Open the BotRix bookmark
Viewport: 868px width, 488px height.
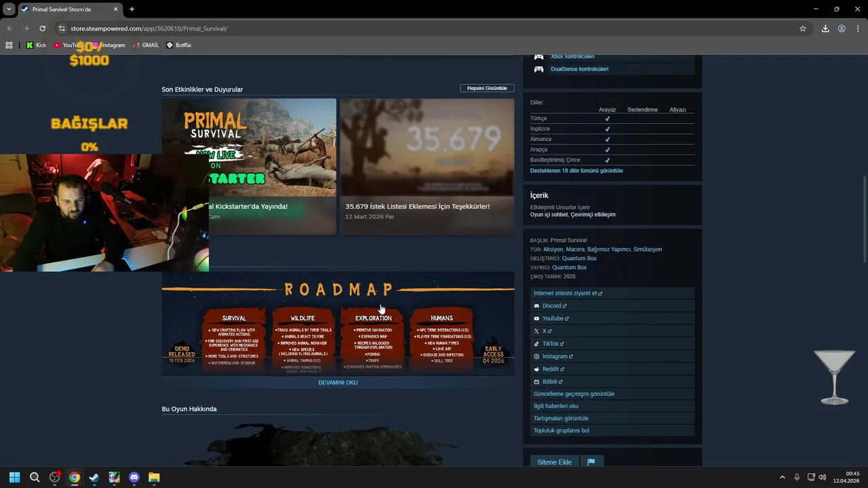click(179, 45)
